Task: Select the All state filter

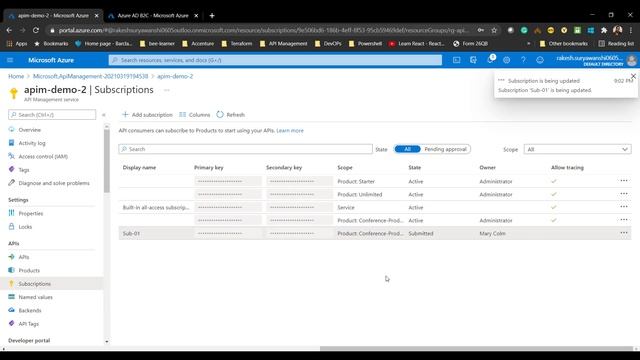Action: [x=407, y=149]
